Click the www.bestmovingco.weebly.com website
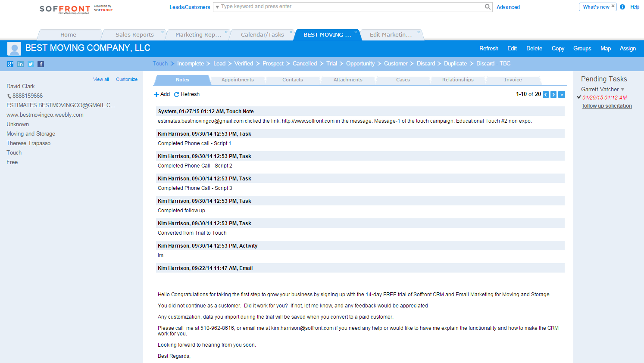The image size is (644, 363). (x=45, y=115)
